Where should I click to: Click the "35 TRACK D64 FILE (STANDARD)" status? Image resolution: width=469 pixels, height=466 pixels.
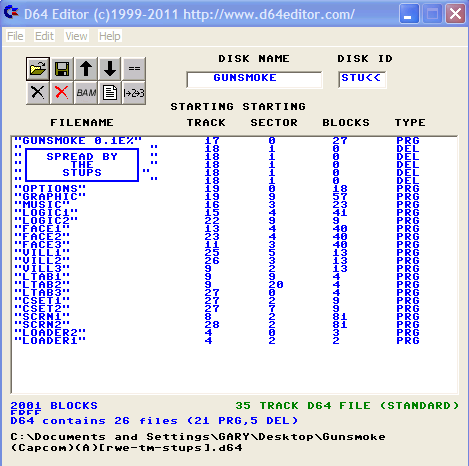pos(347,406)
